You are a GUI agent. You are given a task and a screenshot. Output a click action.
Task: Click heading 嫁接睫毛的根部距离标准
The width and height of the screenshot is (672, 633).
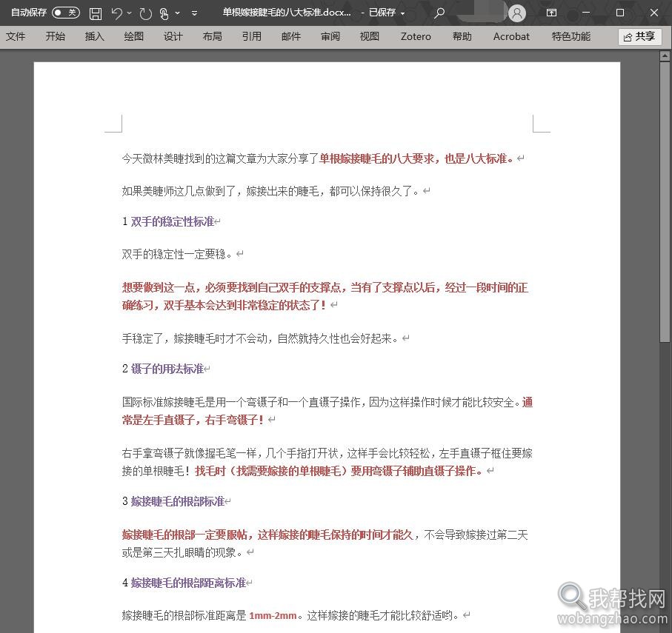click(188, 583)
